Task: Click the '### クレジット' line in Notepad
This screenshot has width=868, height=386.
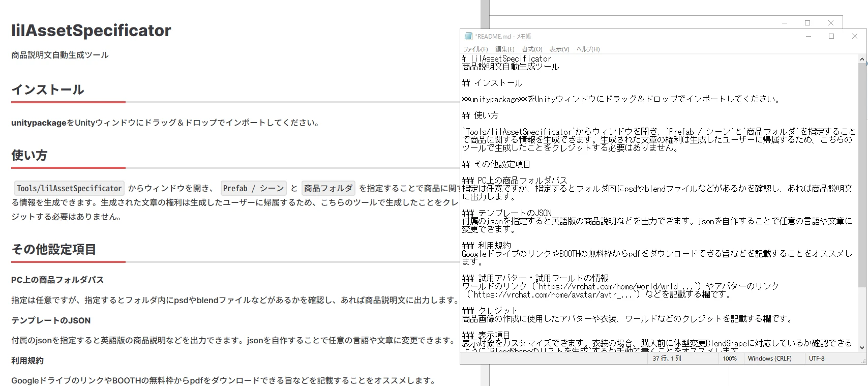Action: coord(490,311)
